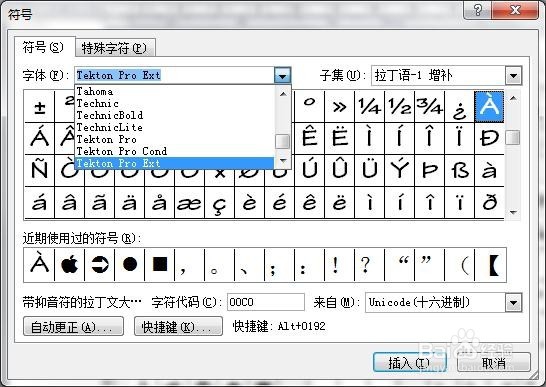This screenshot has height=387, width=546.
Task: Switch to the 符号(S) tab
Action: coord(44,47)
